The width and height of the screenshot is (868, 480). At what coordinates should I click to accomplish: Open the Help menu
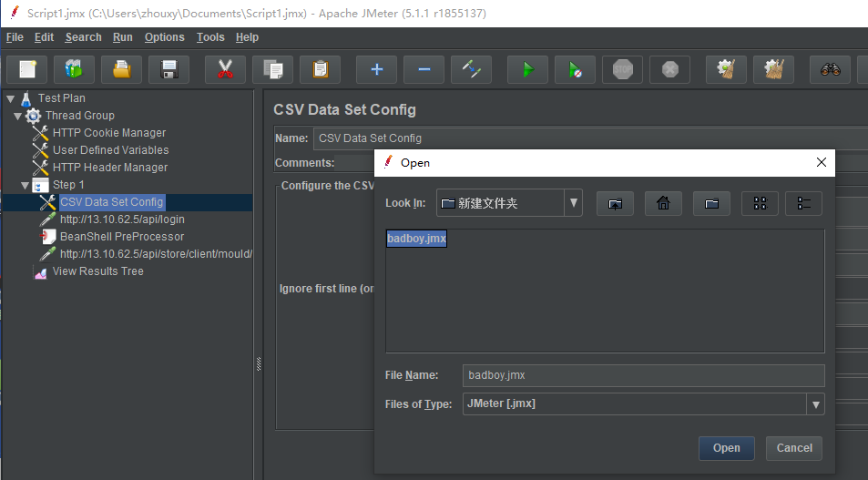[x=247, y=37]
